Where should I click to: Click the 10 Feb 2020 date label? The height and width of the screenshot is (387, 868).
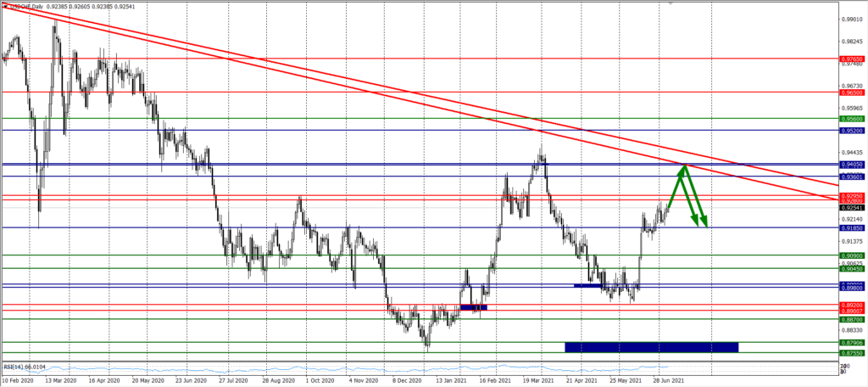pyautogui.click(x=18, y=382)
